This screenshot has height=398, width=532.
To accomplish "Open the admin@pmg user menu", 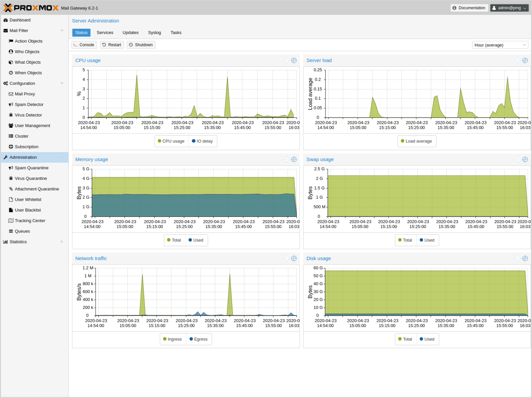I will coord(509,8).
